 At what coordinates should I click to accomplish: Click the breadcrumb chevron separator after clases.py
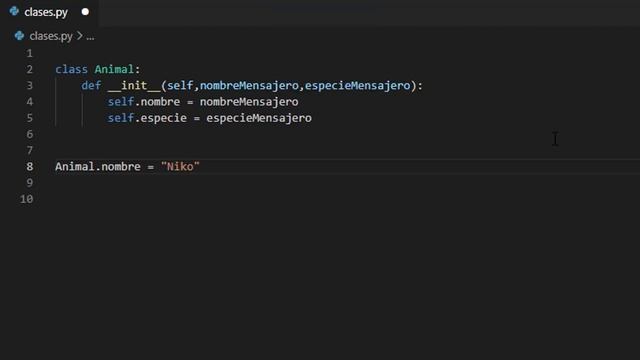pyautogui.click(x=80, y=36)
